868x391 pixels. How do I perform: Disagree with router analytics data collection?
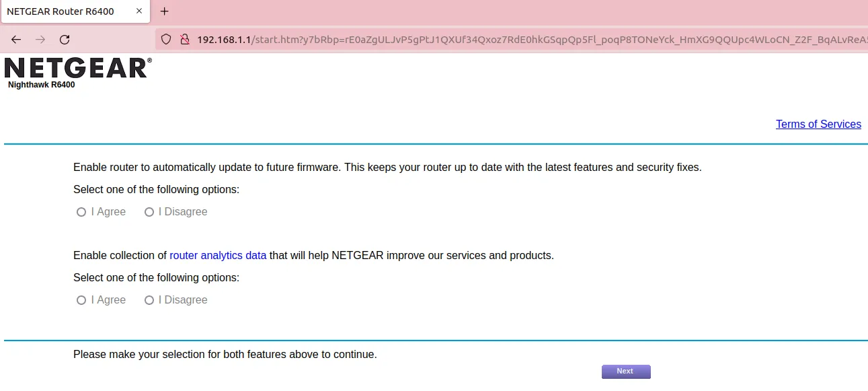[x=149, y=300]
